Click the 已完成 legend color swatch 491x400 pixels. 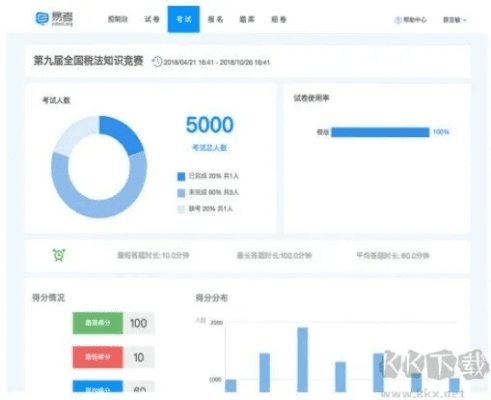point(181,176)
